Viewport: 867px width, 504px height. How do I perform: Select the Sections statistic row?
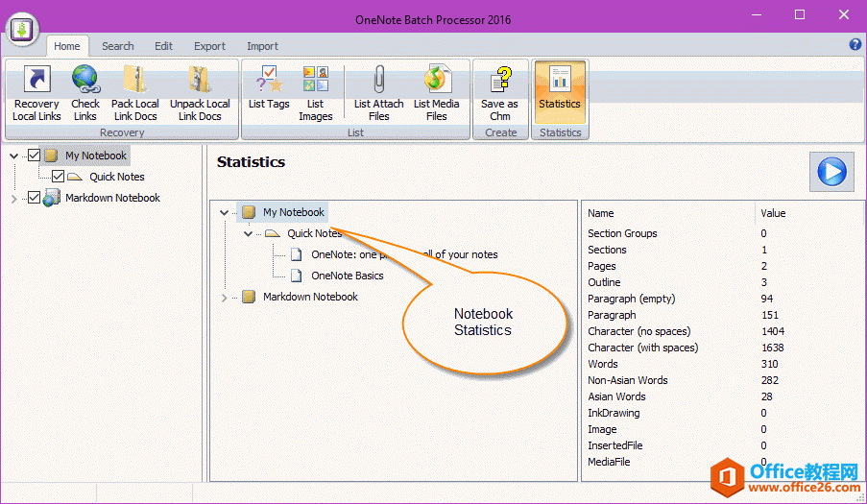point(723,250)
